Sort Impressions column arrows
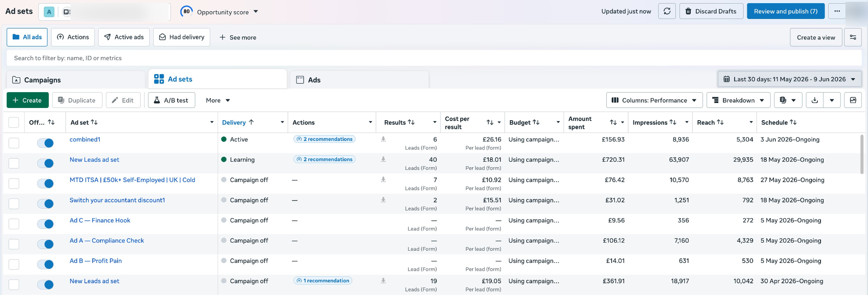 673,122
